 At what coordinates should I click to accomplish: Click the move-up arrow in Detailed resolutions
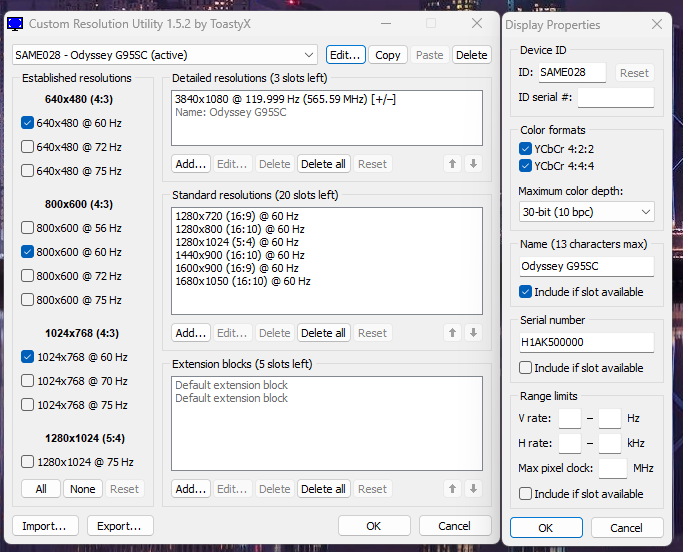pyautogui.click(x=453, y=164)
